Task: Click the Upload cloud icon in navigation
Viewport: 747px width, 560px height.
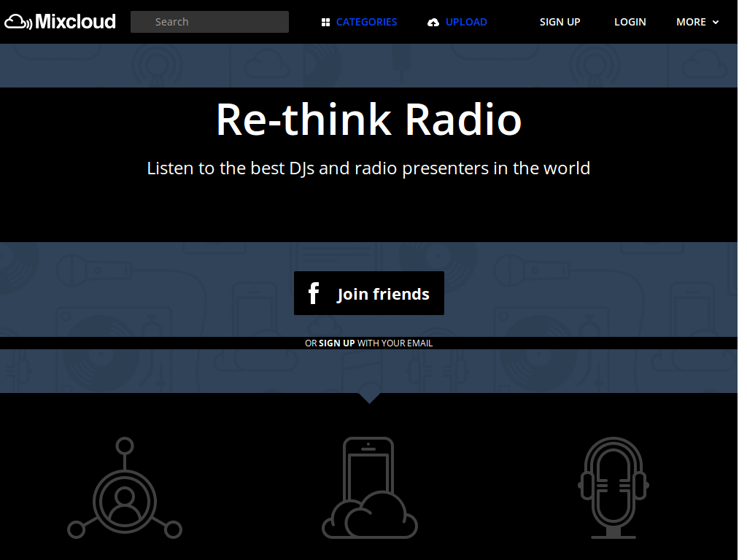Action: tap(433, 22)
